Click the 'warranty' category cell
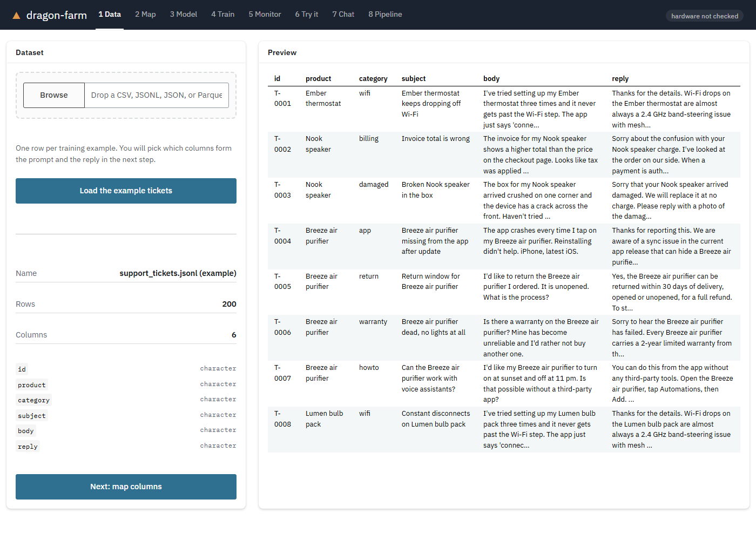The height and width of the screenshot is (540, 756). click(373, 322)
